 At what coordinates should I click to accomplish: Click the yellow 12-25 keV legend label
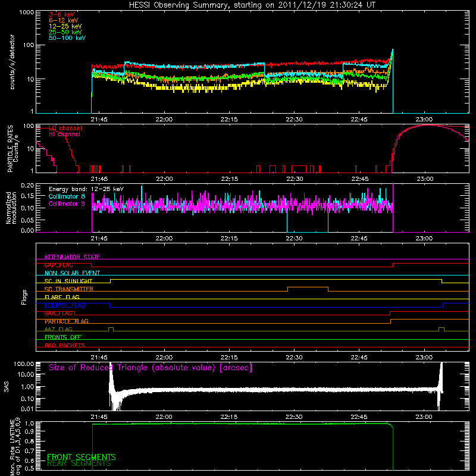65,26
